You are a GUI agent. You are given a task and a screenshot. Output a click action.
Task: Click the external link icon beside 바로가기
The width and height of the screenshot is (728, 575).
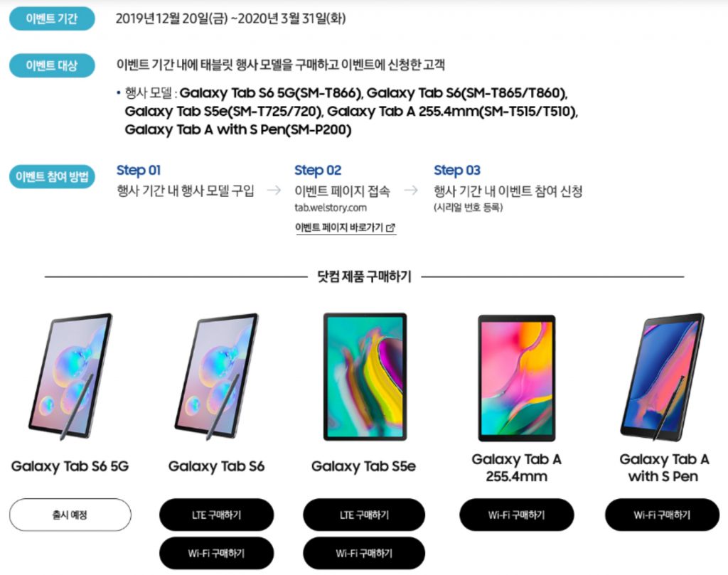(390, 228)
